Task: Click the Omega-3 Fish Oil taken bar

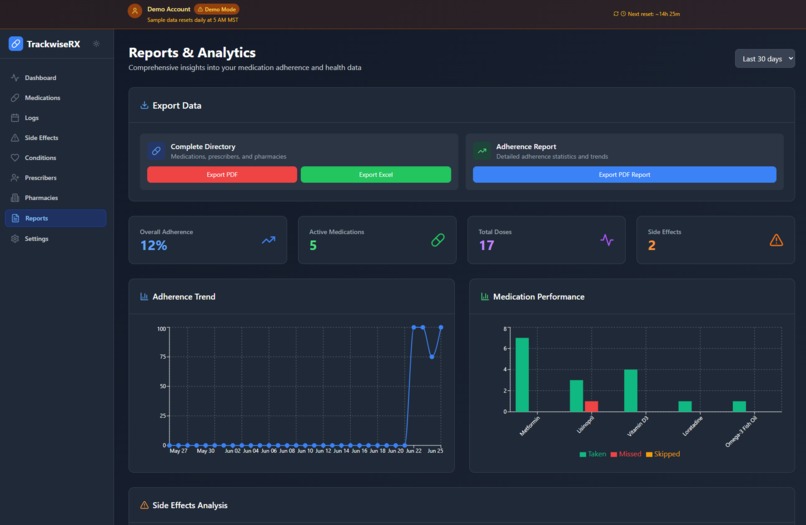Action: click(x=739, y=406)
